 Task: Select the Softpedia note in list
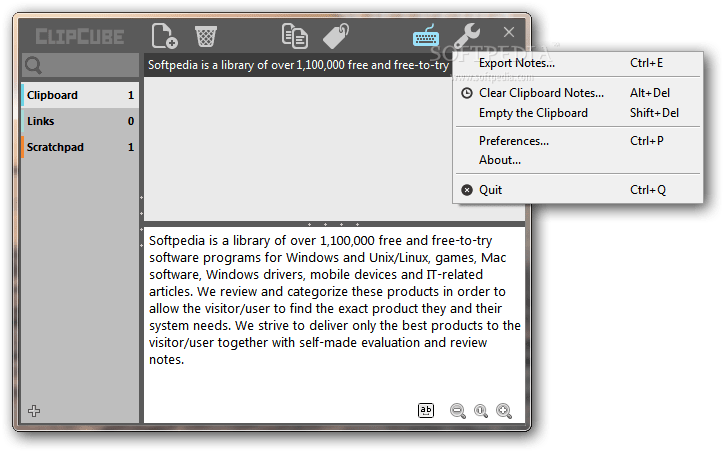coord(298,65)
